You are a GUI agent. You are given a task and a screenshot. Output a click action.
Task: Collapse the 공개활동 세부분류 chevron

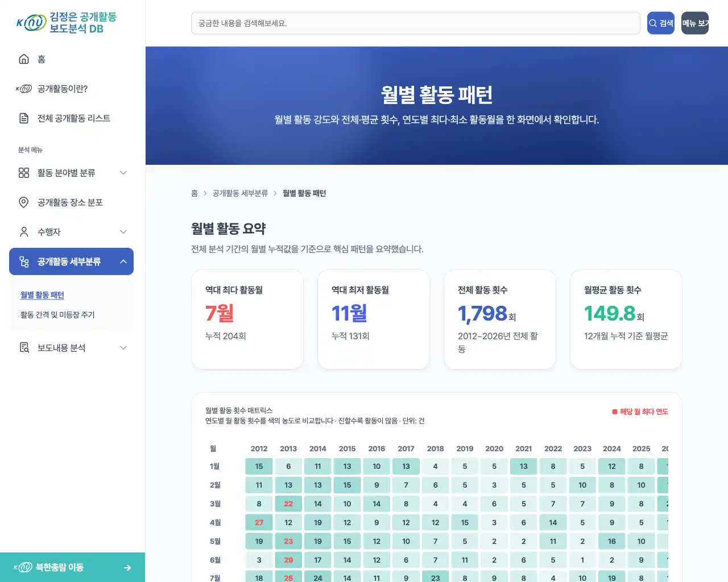(123, 261)
